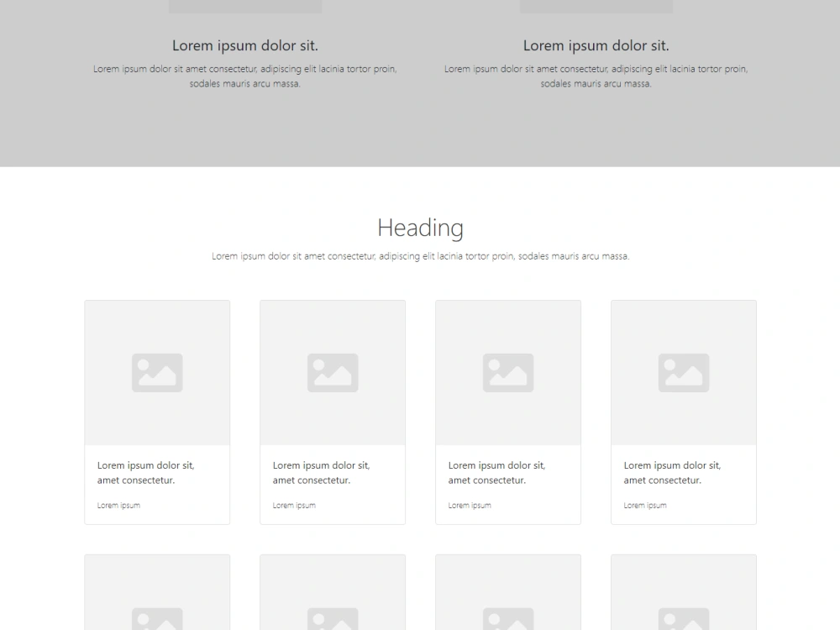
Task: Click the first card's title text
Action: coord(145,472)
